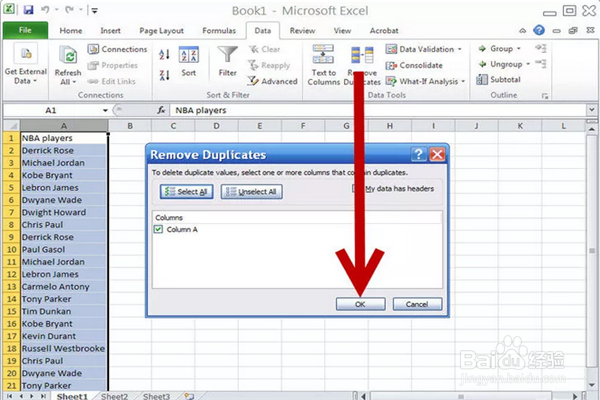Click the Refresh All icon
Viewport: 600px width, 400px height.
[x=68, y=56]
